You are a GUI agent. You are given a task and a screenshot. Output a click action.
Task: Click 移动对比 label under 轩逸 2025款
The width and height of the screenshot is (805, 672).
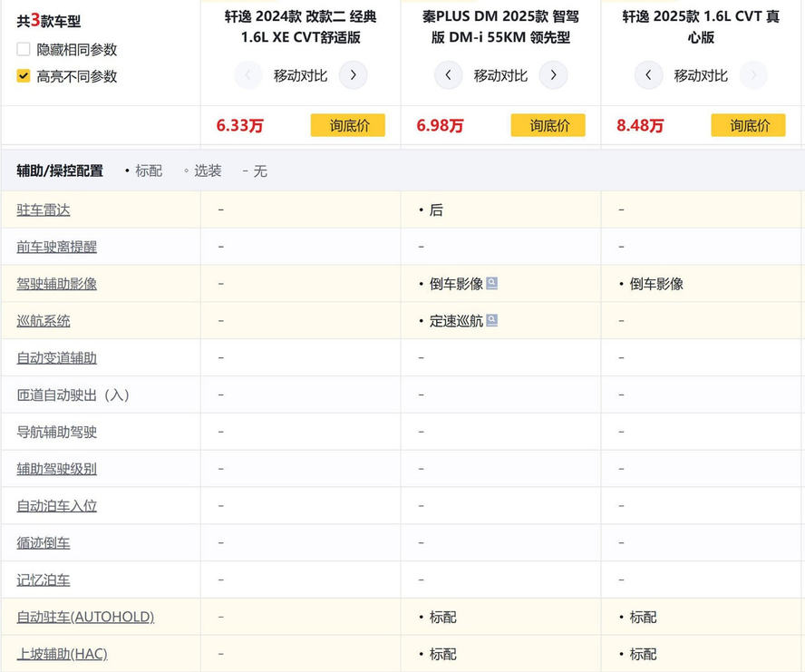(701, 75)
